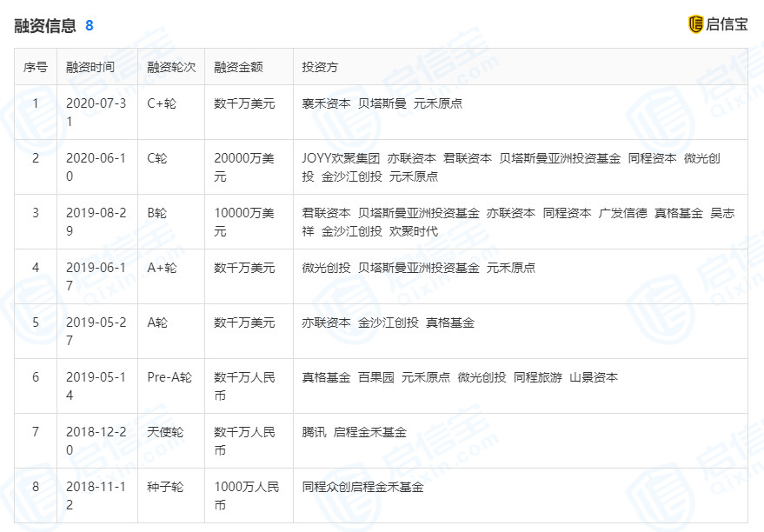
Task: Click the 融资轮次 column header
Action: (170, 66)
